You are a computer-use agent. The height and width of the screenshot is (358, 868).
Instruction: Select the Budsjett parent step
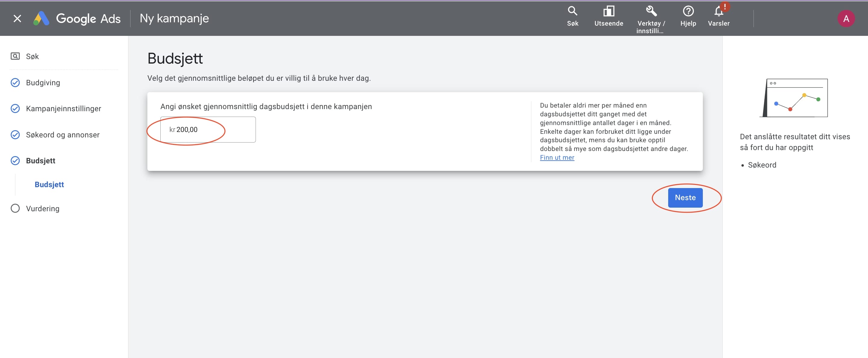40,161
